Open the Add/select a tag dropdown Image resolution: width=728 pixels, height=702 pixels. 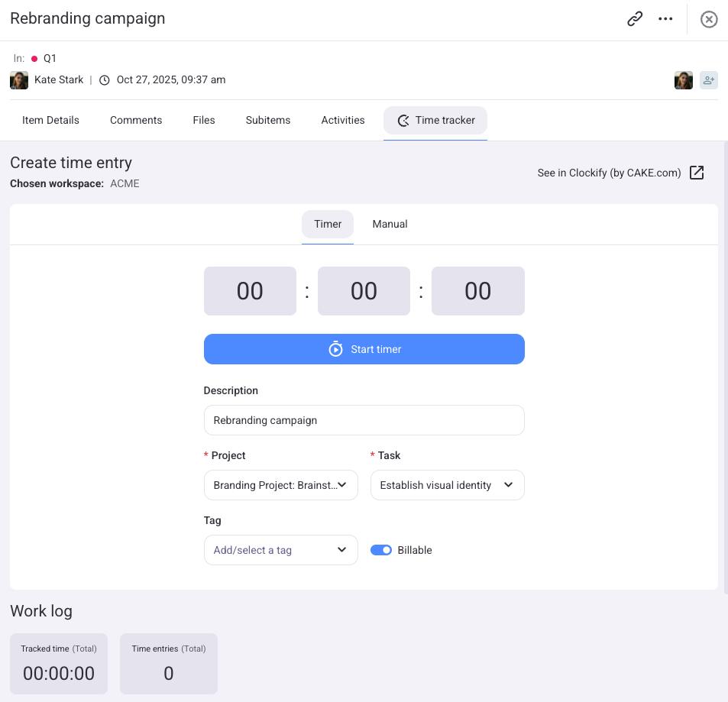pyautogui.click(x=280, y=550)
